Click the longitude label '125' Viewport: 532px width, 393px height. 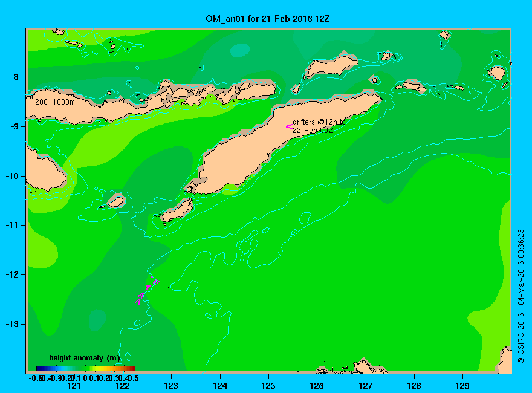(x=268, y=386)
